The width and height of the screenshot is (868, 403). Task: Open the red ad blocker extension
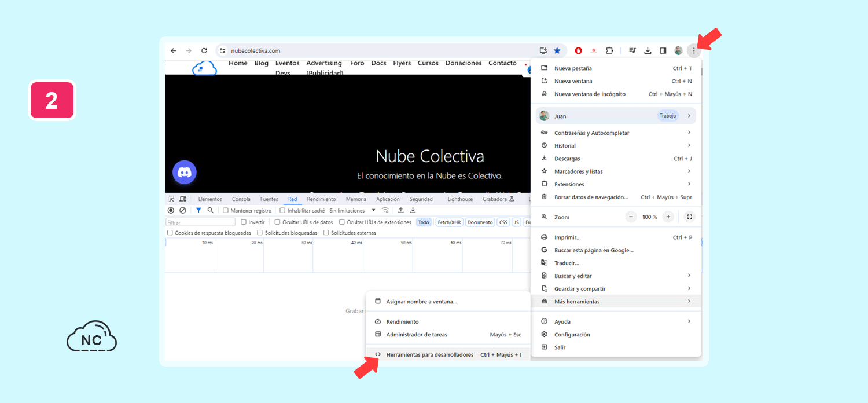579,51
